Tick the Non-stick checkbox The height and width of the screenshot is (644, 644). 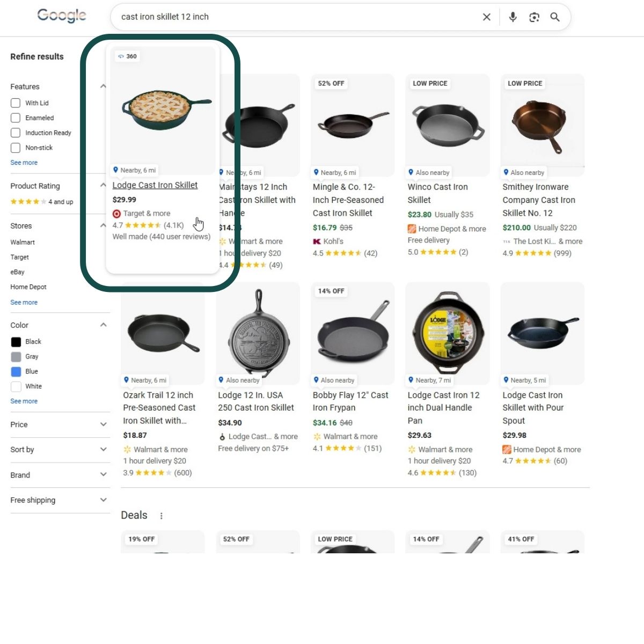coord(16,148)
